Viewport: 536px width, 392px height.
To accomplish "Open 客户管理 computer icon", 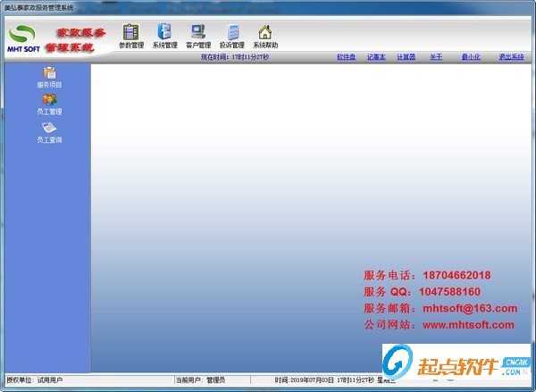I will coord(198,32).
